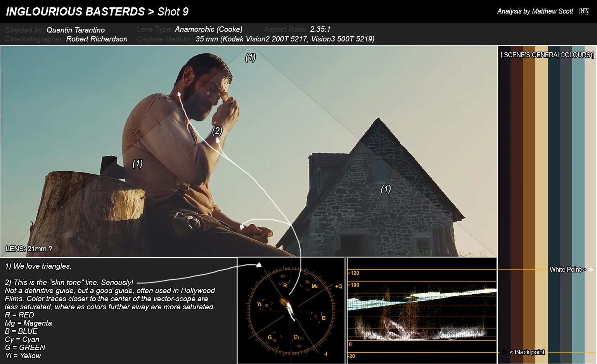Screen dimensions: 597x364
Task: Click lens type "Anamorphic (Cooke)"
Action: click(209, 29)
